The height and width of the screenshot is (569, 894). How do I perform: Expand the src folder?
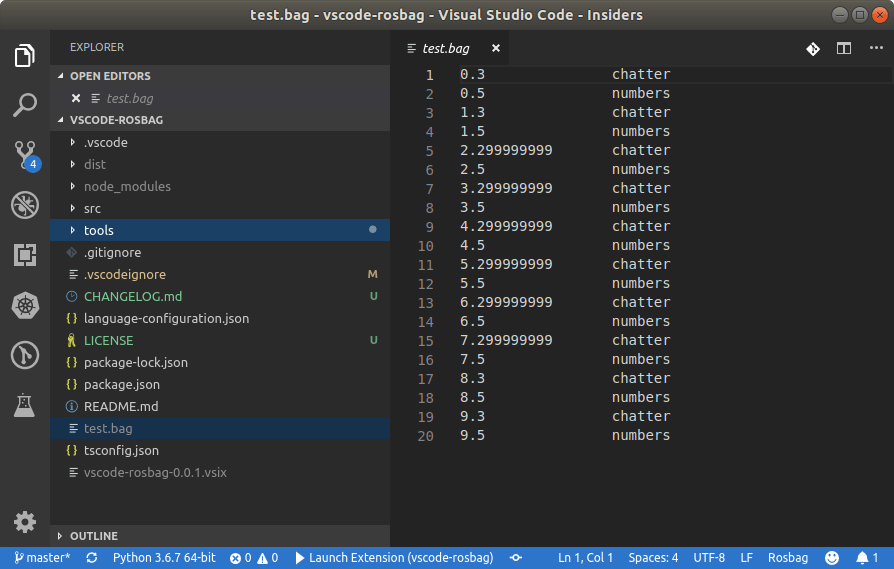pyautogui.click(x=220, y=208)
